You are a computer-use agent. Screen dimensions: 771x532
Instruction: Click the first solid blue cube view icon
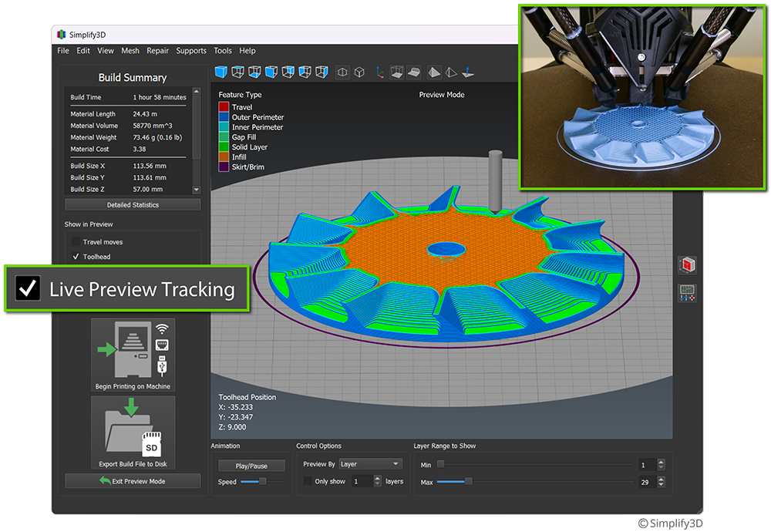pos(221,72)
